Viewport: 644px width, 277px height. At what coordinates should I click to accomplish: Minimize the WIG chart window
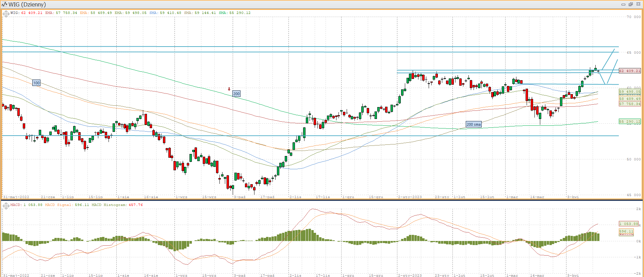point(623,4)
